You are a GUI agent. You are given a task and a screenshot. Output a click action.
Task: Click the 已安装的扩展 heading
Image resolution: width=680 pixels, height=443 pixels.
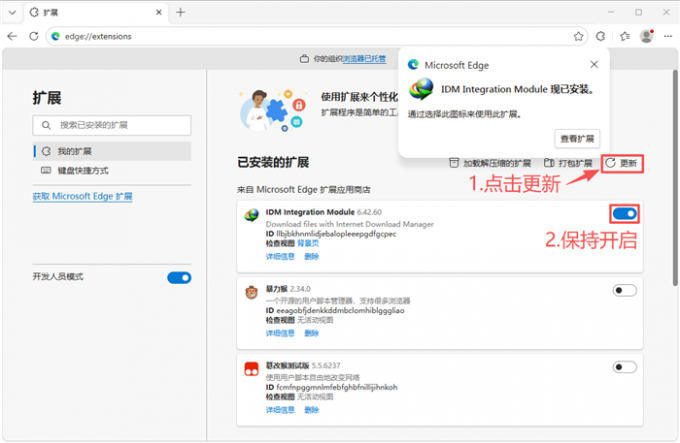(273, 163)
